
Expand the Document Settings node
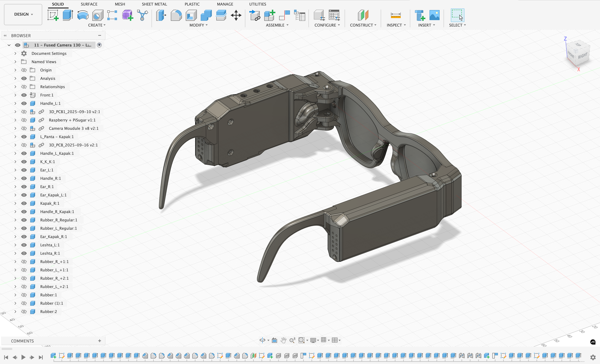[x=15, y=53]
